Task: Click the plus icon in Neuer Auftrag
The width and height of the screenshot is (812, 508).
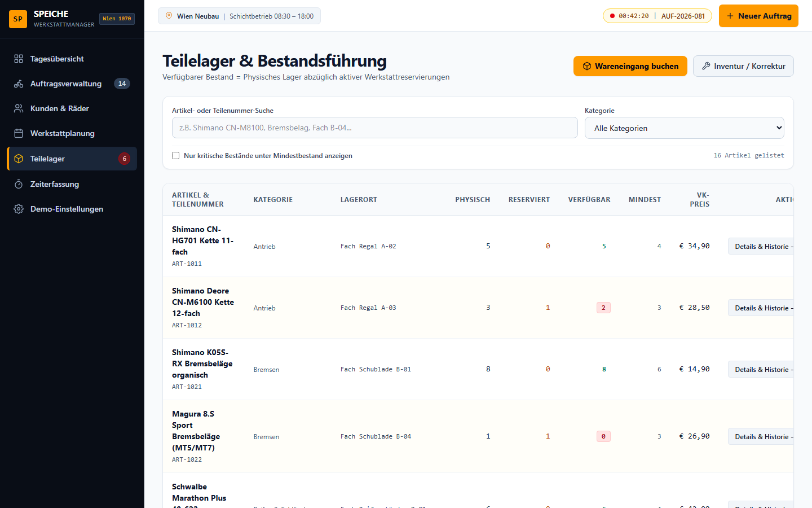Action: (730, 16)
